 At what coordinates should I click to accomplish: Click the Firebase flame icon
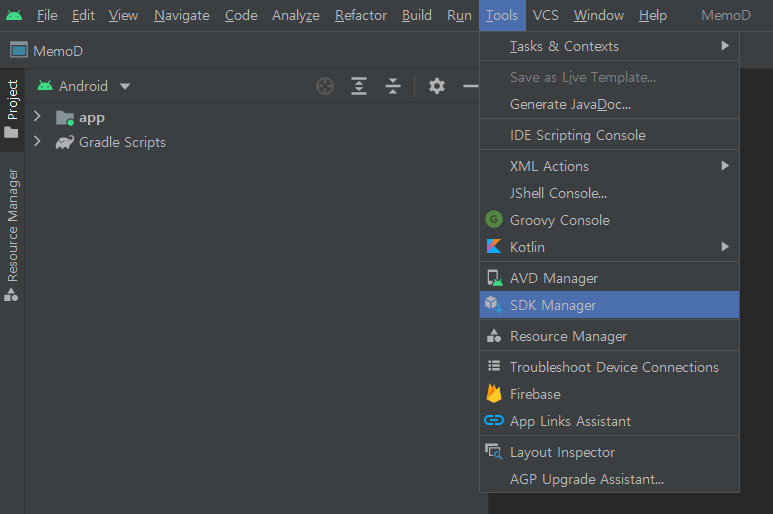coord(494,393)
